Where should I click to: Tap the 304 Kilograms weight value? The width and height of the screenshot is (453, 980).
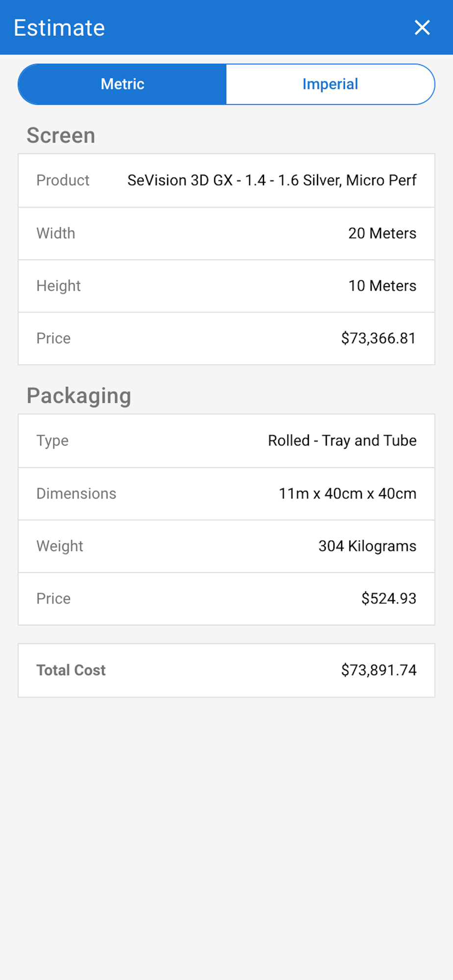click(x=367, y=546)
